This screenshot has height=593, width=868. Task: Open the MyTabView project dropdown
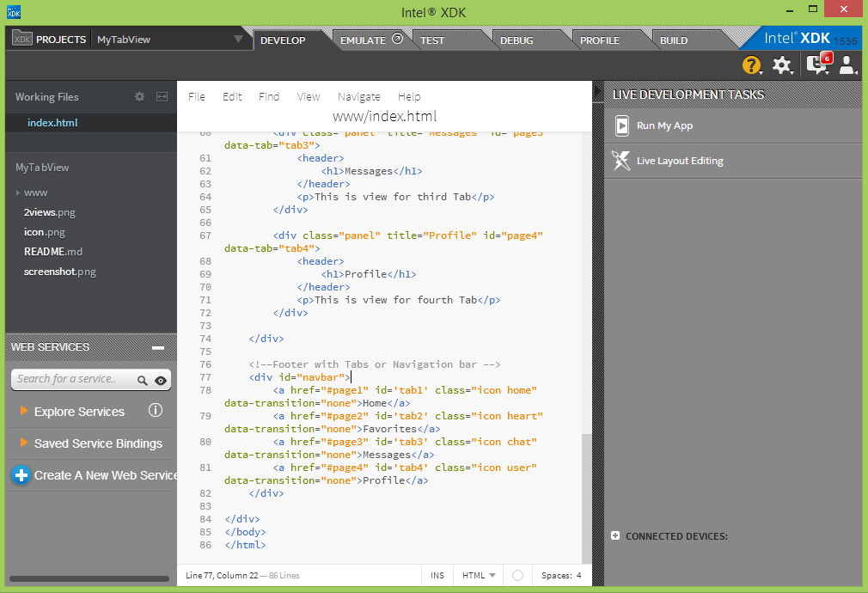point(238,40)
